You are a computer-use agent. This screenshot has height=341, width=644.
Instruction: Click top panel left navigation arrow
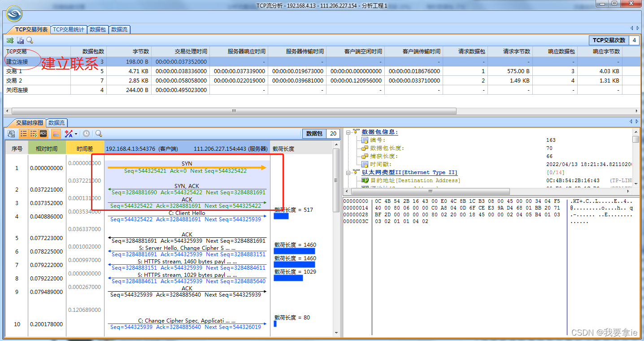(x=632, y=28)
